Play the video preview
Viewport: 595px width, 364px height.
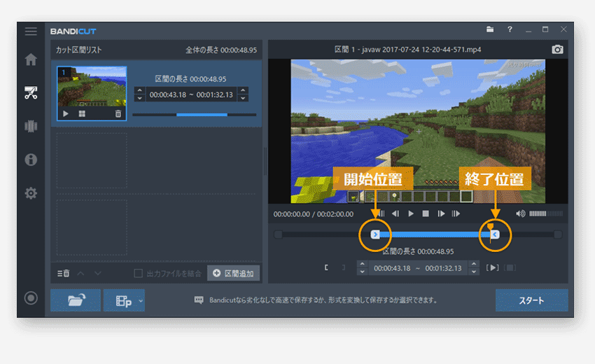pos(411,213)
